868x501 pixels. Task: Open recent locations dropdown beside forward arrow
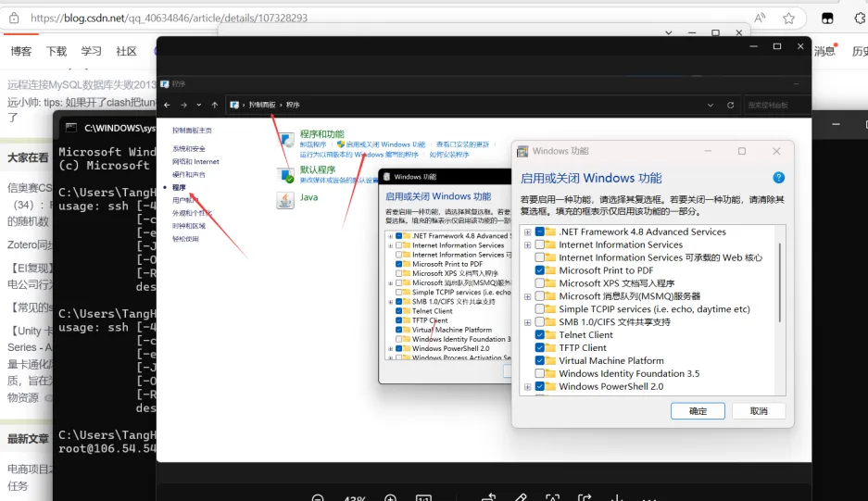coord(199,105)
